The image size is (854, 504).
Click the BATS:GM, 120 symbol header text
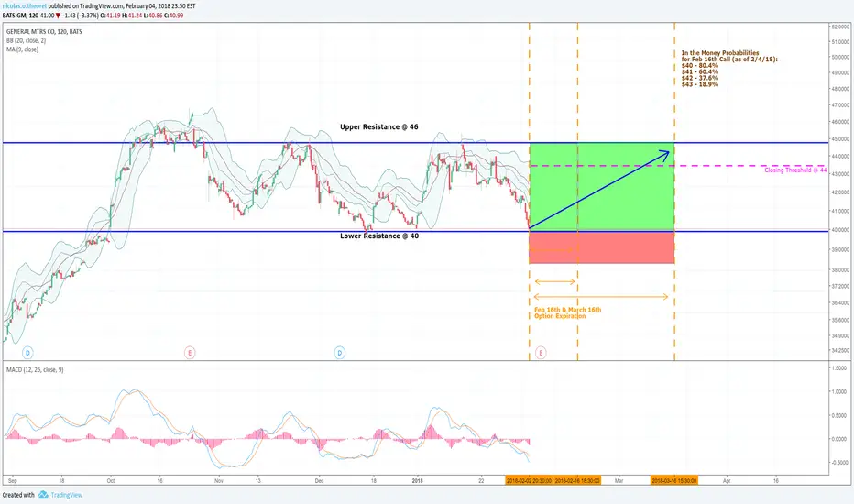[19, 16]
